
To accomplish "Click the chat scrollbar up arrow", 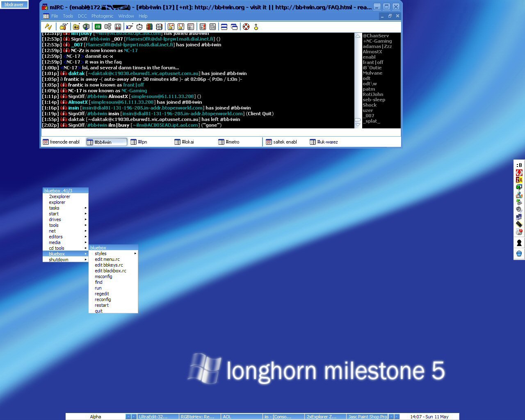I will click(358, 36).
